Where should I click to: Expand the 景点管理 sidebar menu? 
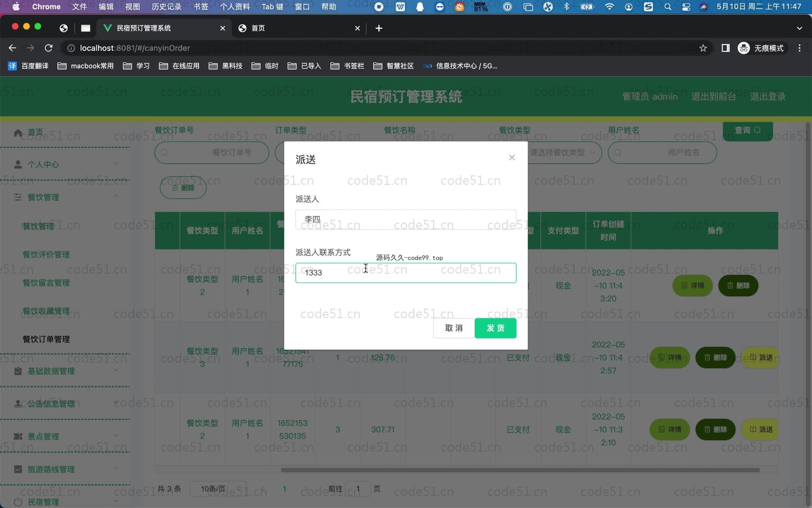(65, 436)
